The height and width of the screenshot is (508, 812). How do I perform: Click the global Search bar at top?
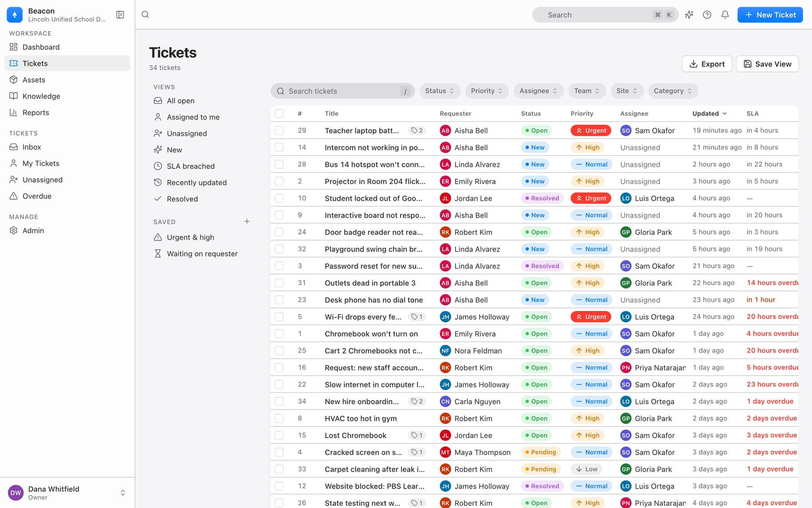(x=605, y=15)
